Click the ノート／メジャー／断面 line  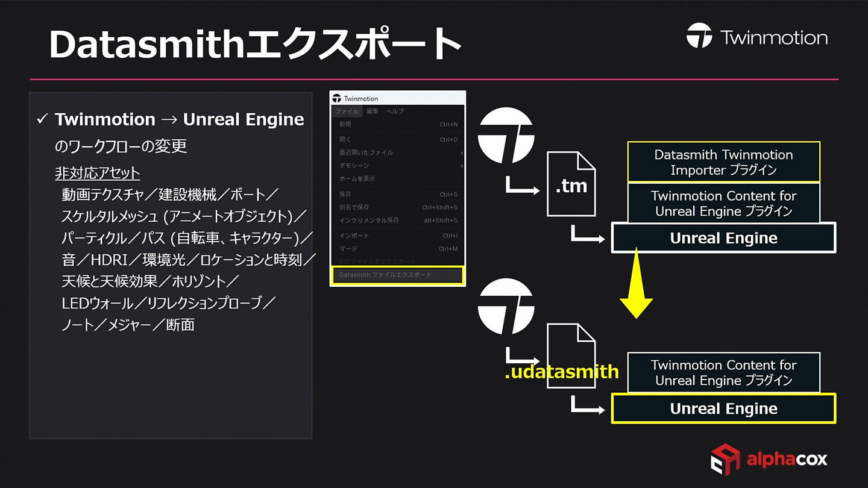(128, 325)
